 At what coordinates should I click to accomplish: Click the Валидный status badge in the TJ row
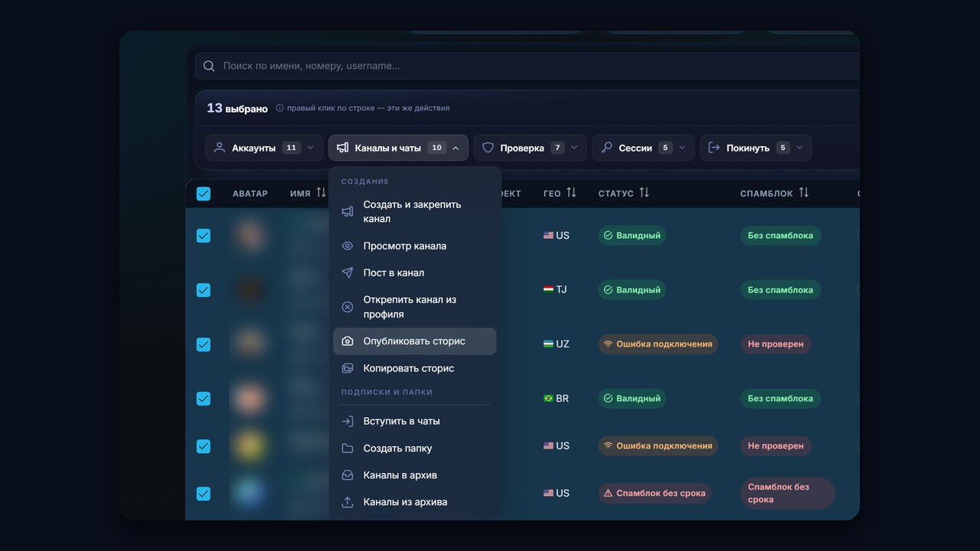(x=632, y=290)
